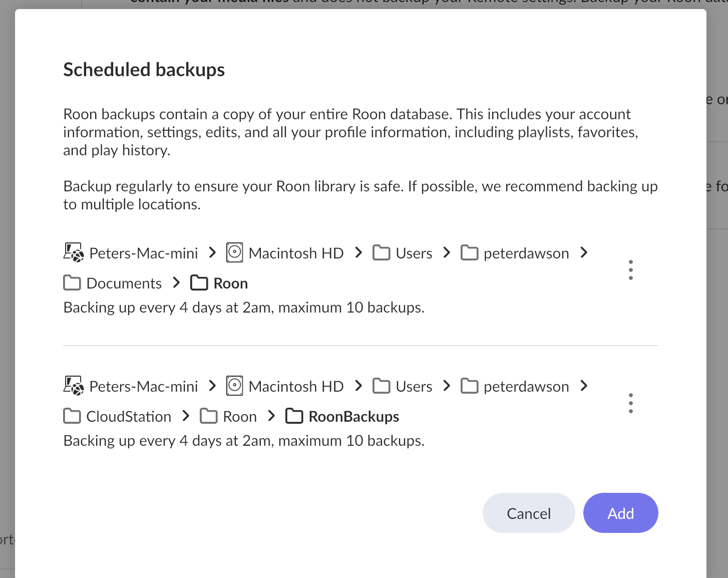Click backup schedule text under RoonBackups path
Viewport: 728px width, 578px height.
click(244, 441)
